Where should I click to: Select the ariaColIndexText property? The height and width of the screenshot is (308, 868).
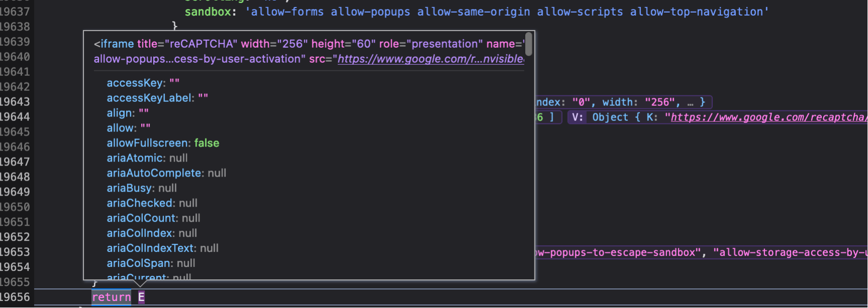point(162,248)
